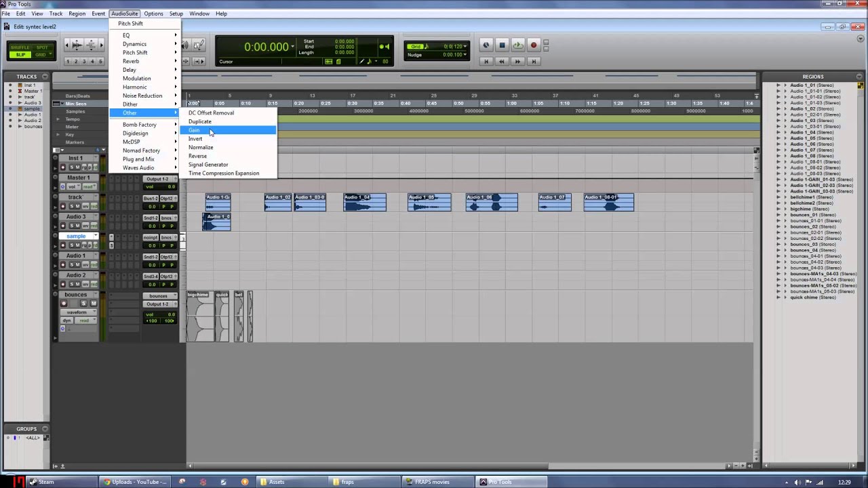The height and width of the screenshot is (488, 868).
Task: Select the Pencil edit tool
Action: pos(200,45)
